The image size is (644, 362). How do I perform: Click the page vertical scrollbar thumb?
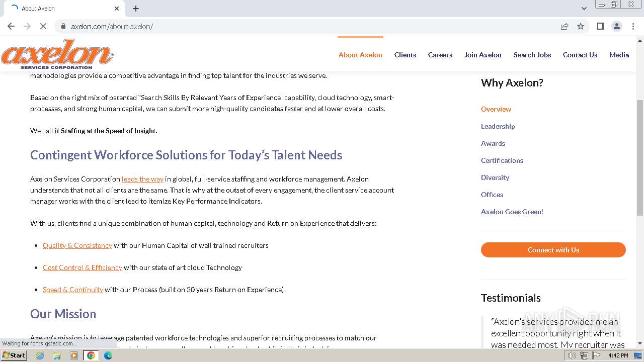tap(640, 158)
